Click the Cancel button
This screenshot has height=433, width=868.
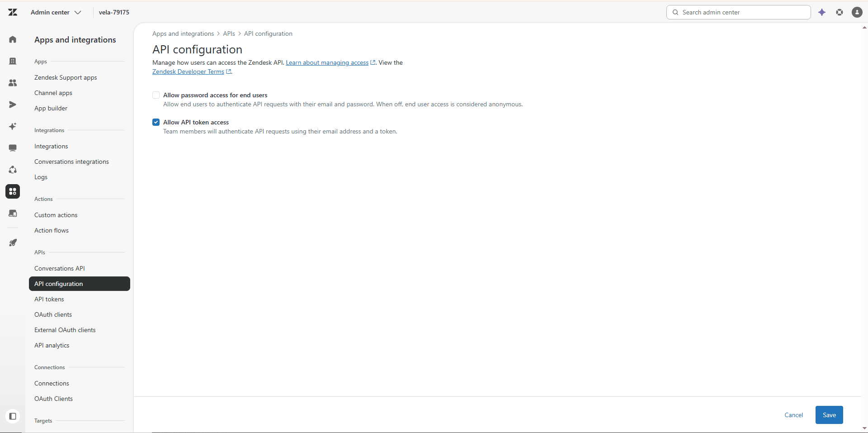(794, 415)
